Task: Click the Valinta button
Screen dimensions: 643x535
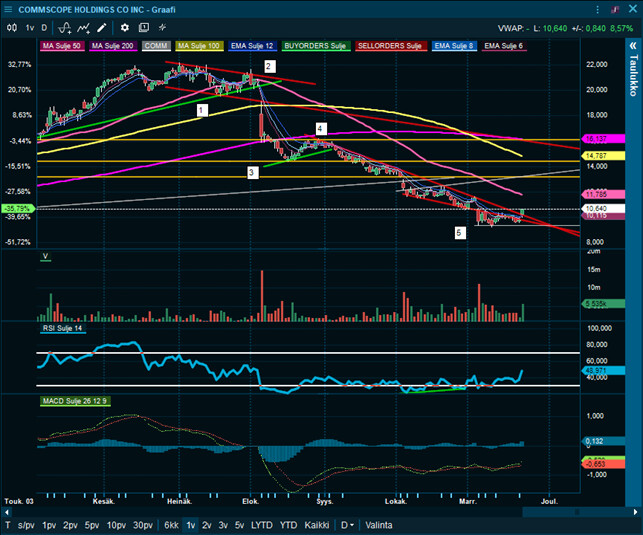Action: coord(379,524)
